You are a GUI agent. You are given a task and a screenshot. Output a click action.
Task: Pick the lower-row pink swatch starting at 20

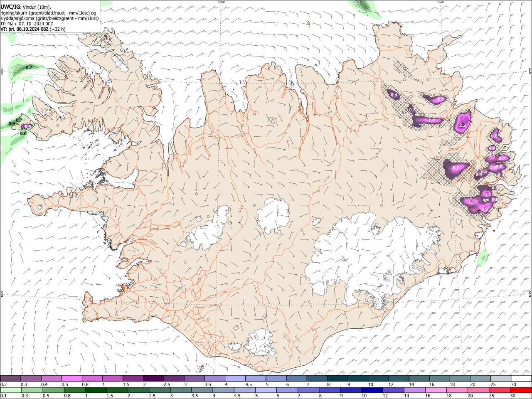(x=478, y=390)
